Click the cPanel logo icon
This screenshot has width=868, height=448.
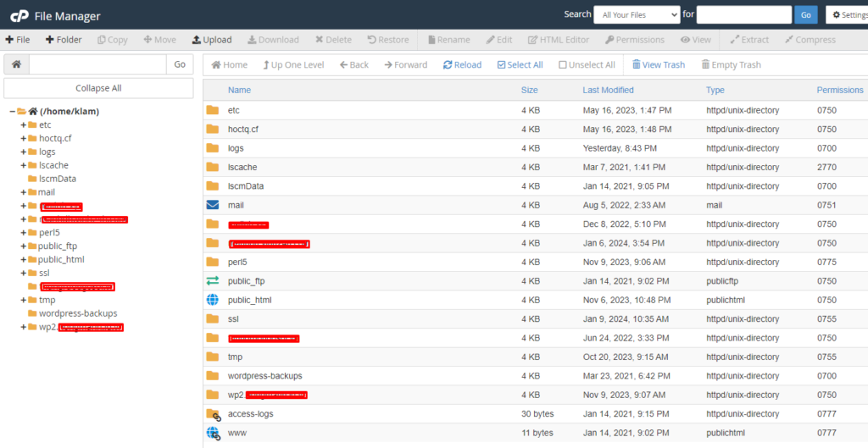[19, 15]
